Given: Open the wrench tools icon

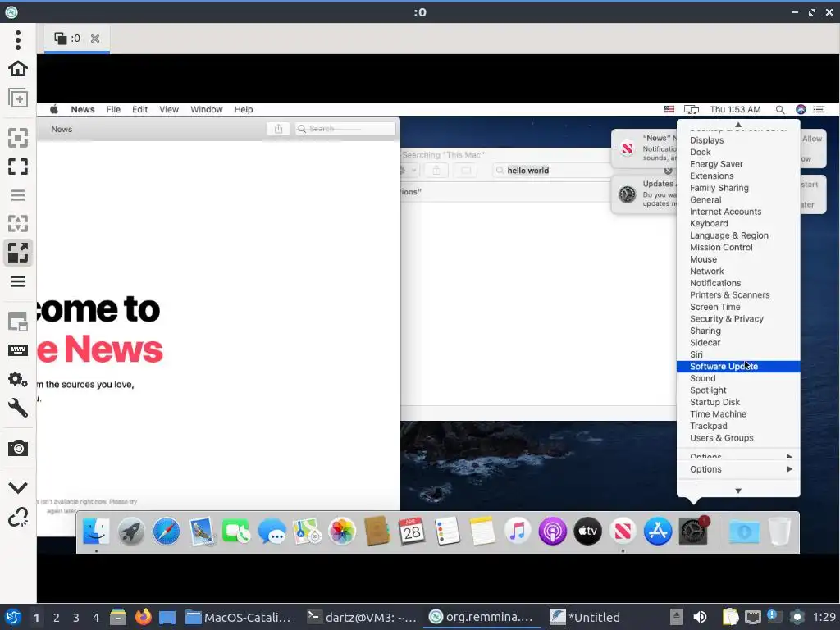Looking at the screenshot, I should click(x=18, y=409).
